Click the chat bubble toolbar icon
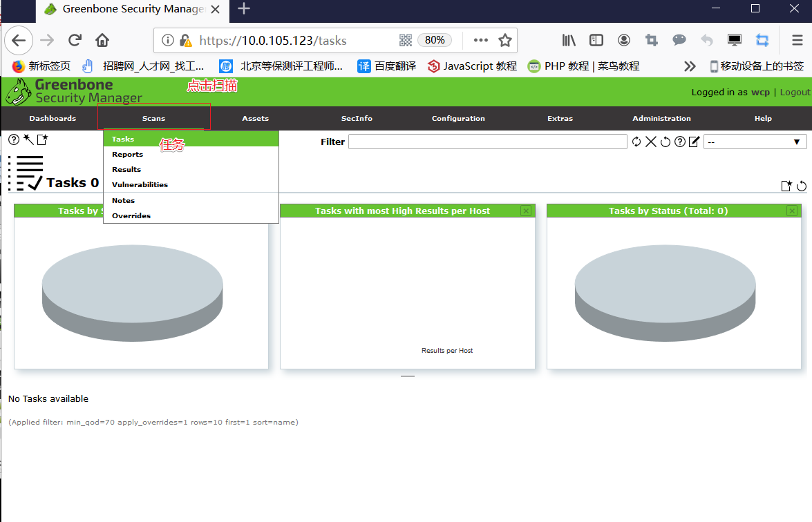 pyautogui.click(x=679, y=40)
